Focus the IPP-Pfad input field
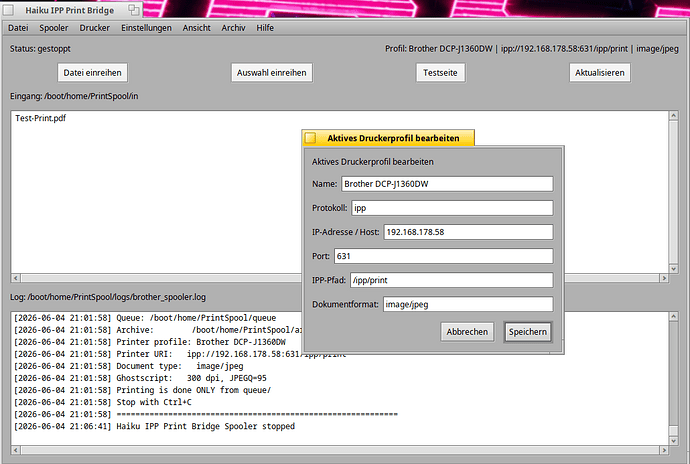The image size is (690, 464). (x=451, y=280)
